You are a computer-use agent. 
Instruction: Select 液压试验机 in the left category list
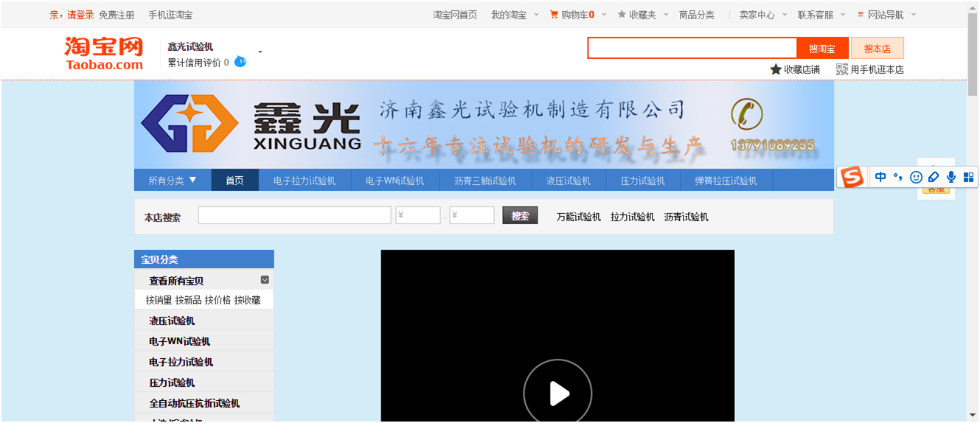coord(172,321)
